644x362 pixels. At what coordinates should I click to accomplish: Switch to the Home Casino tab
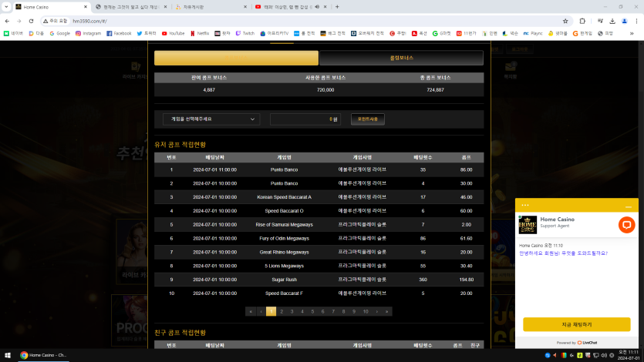tap(52, 7)
